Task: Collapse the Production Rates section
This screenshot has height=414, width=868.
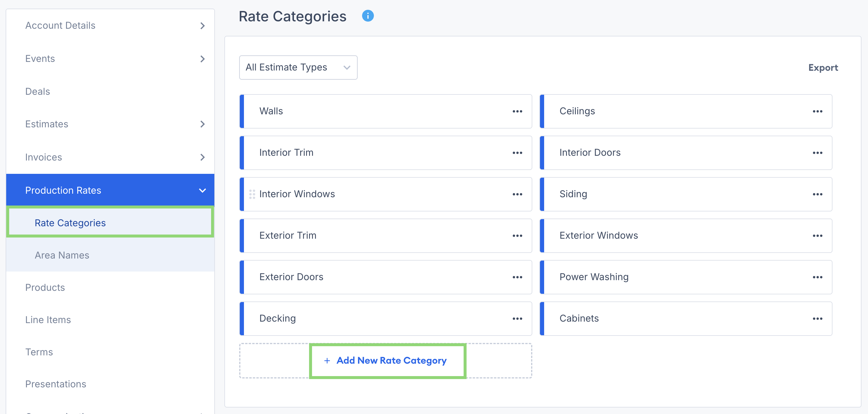Action: (x=110, y=190)
